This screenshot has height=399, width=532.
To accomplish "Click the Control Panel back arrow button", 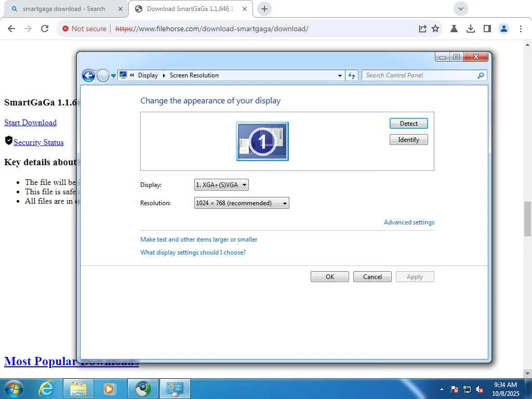I will 88,75.
